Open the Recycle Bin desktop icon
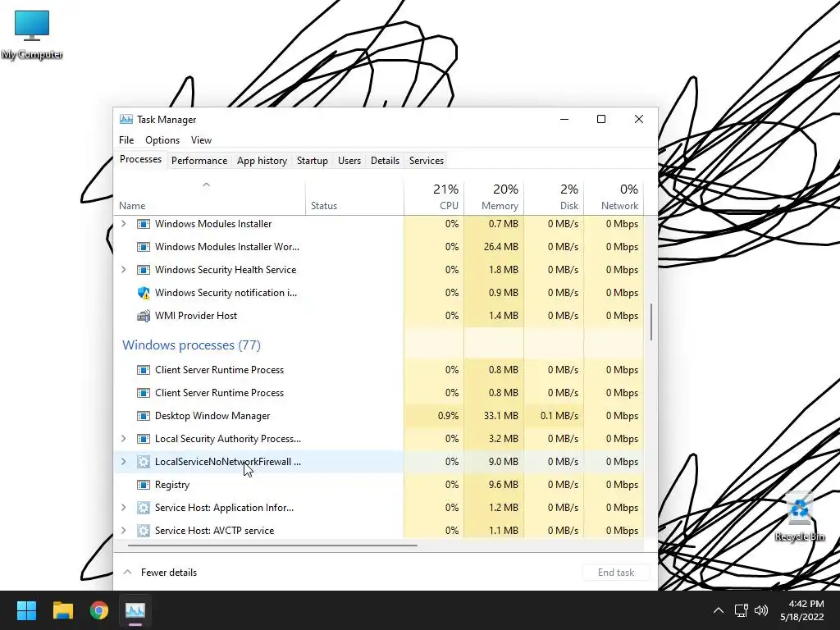This screenshot has height=630, width=840. 799,517
